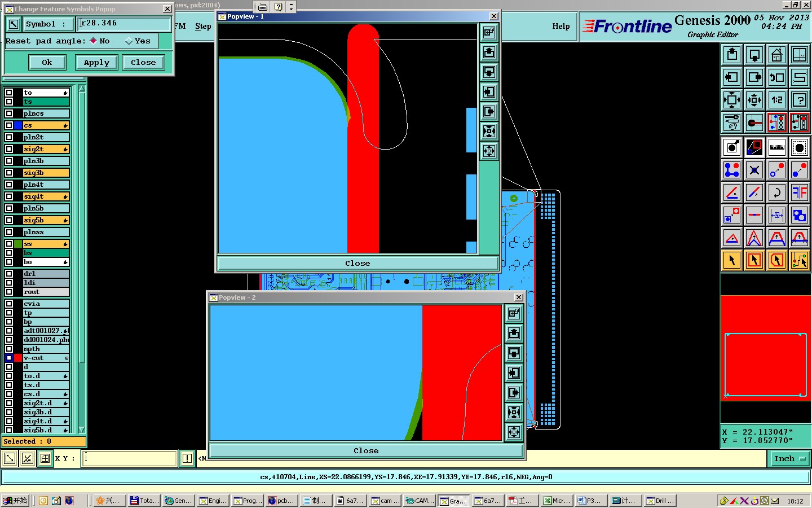812x508 pixels.
Task: Select the polygon area select pointer tool
Action: (x=777, y=260)
